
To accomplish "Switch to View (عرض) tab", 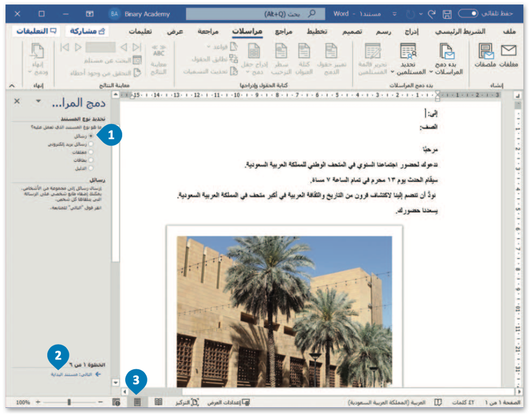I will pyautogui.click(x=175, y=31).
